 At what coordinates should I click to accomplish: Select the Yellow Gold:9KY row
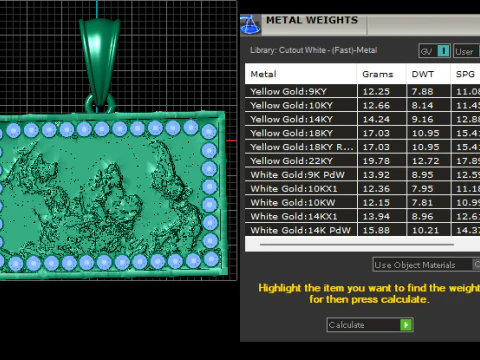click(x=362, y=91)
